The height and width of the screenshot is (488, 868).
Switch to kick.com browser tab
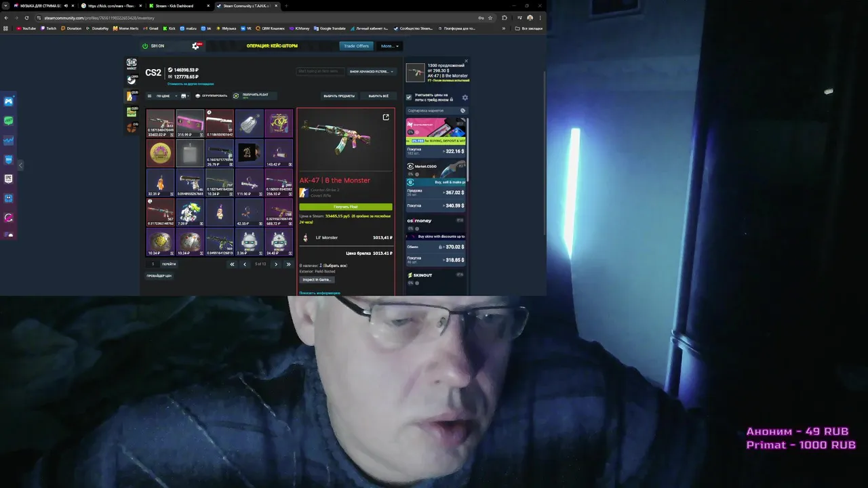point(111,5)
